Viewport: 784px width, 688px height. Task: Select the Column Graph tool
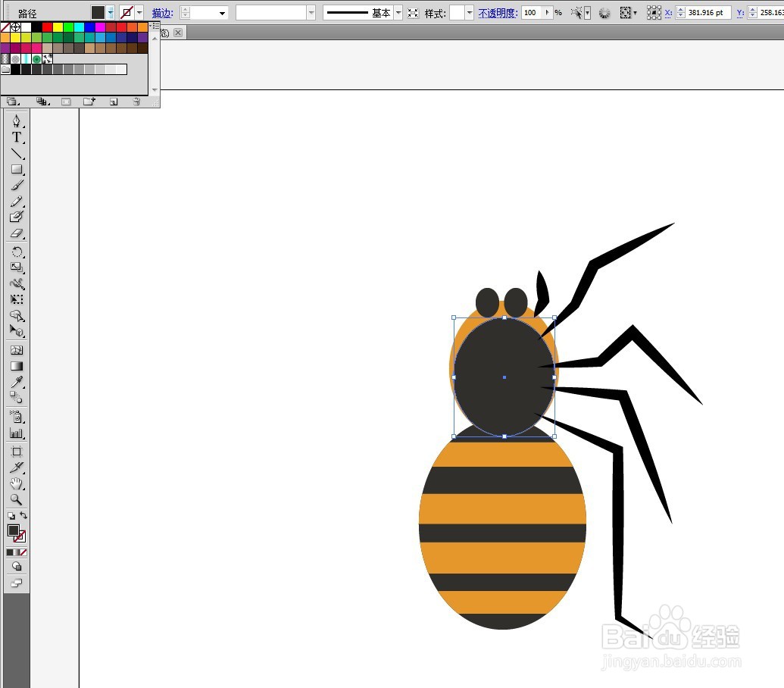click(x=17, y=433)
